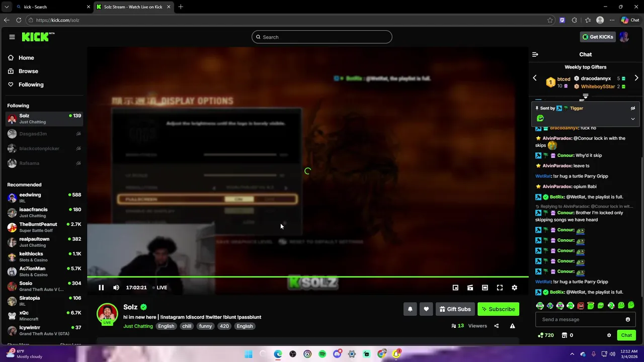The image size is (644, 362).
Task: Open Spotify from taskbar
Action: pos(323,354)
